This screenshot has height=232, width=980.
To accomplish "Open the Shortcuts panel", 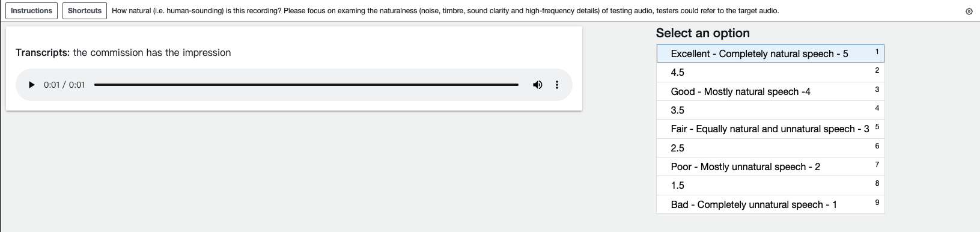I will 85,11.
